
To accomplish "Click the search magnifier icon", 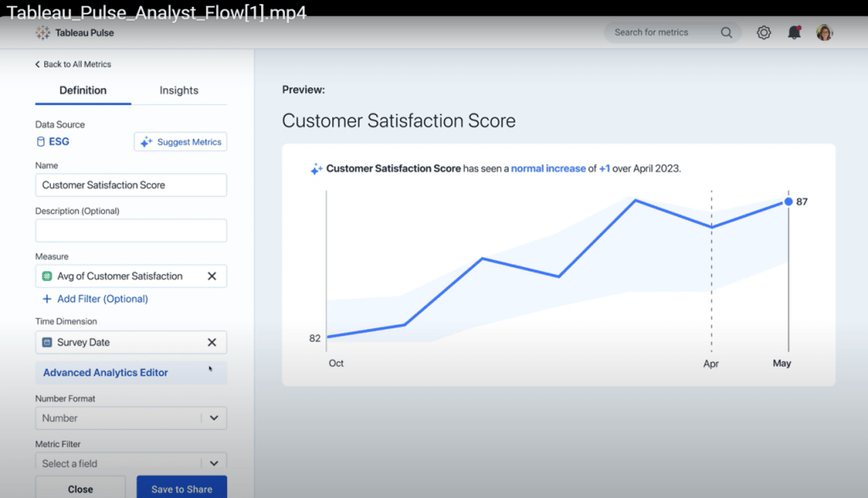I will coord(726,32).
